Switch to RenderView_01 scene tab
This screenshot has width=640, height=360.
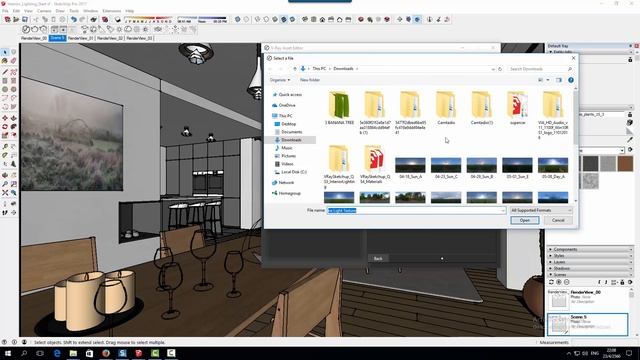pyautogui.click(x=80, y=38)
